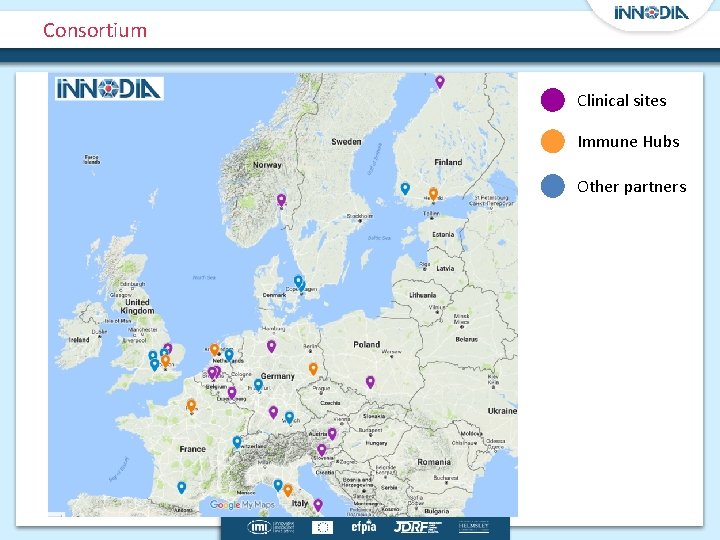Click the 'Germany' map label

(x=277, y=376)
